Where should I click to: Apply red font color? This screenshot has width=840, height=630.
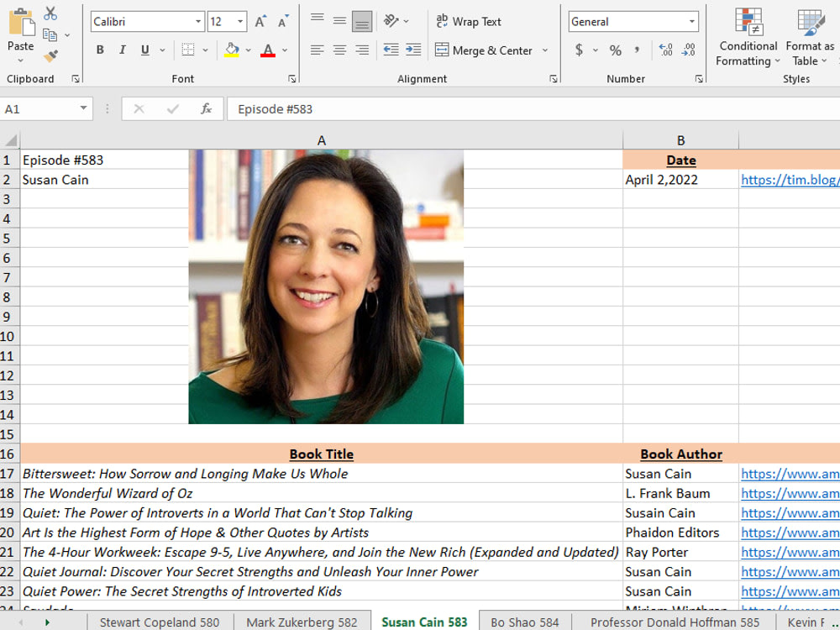(268, 50)
